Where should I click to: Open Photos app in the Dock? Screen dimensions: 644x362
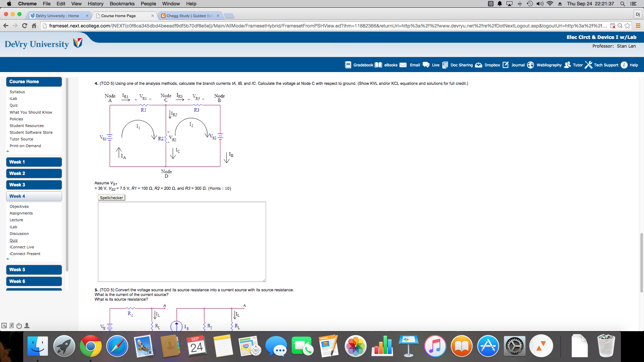356,346
